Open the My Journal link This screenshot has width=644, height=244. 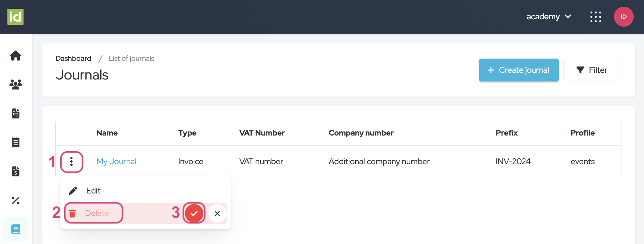click(116, 162)
